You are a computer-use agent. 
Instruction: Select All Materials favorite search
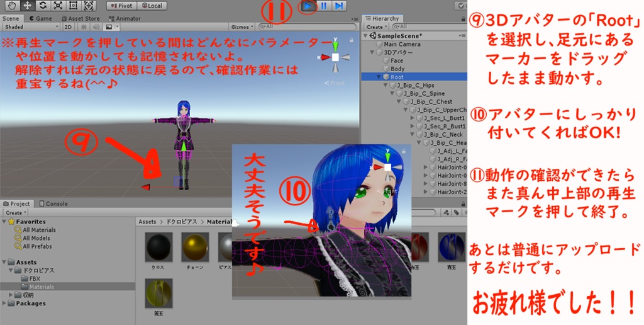[x=35, y=230]
